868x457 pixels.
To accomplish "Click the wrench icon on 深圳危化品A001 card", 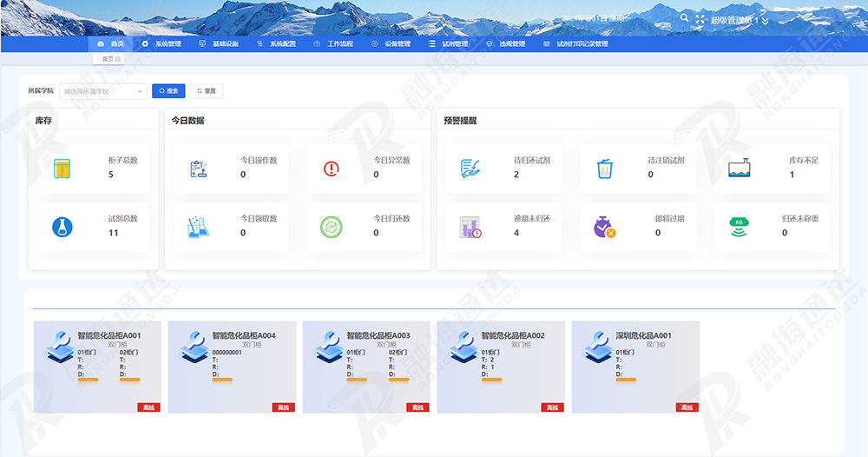I will (598, 348).
